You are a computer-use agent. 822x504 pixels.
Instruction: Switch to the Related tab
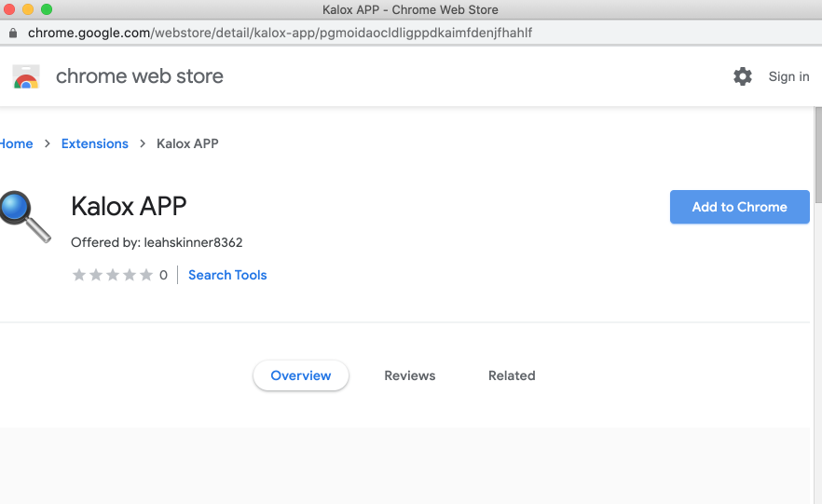point(512,375)
